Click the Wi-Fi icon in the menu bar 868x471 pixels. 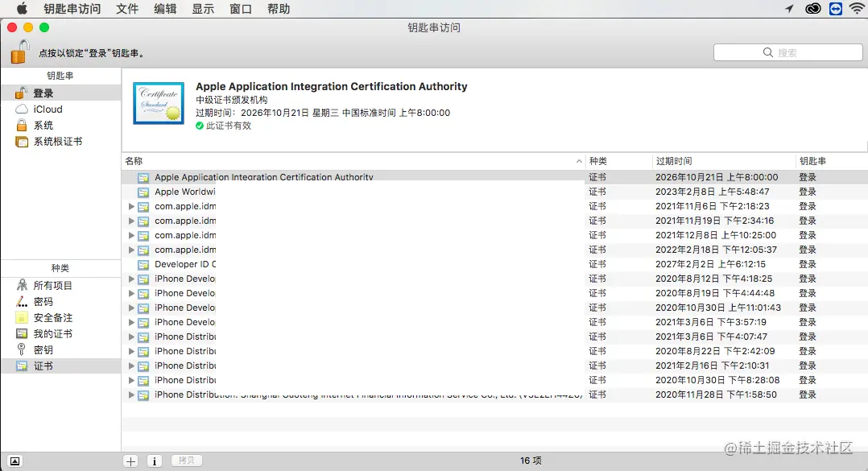click(857, 8)
